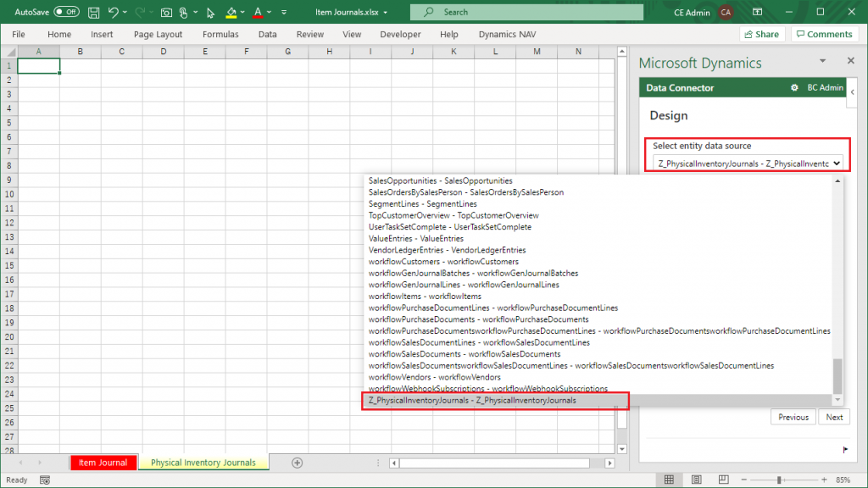868x488 pixels.
Task: Select column C header
Action: 122,52
